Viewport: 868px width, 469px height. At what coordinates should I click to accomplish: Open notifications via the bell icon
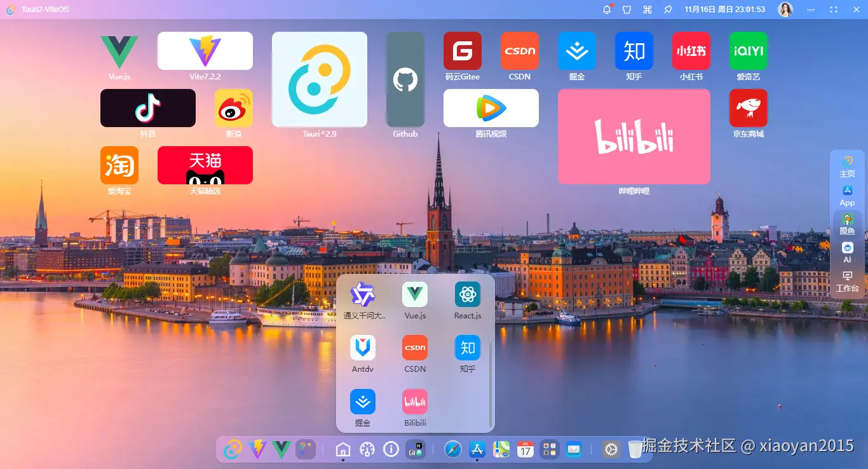coord(607,10)
